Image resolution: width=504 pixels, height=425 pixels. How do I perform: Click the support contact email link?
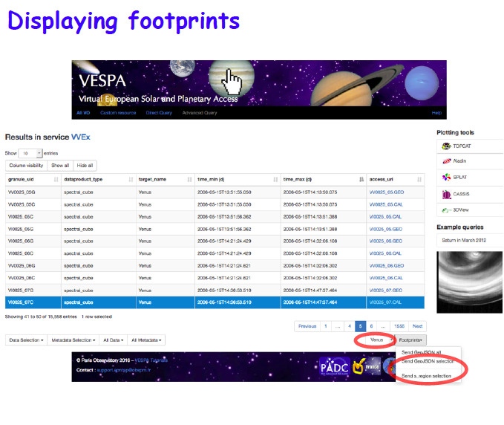(124, 370)
